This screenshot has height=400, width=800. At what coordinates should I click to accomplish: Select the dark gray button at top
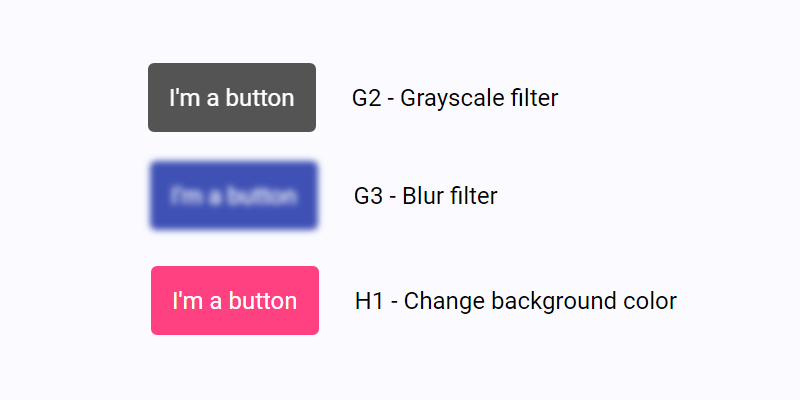tap(232, 98)
